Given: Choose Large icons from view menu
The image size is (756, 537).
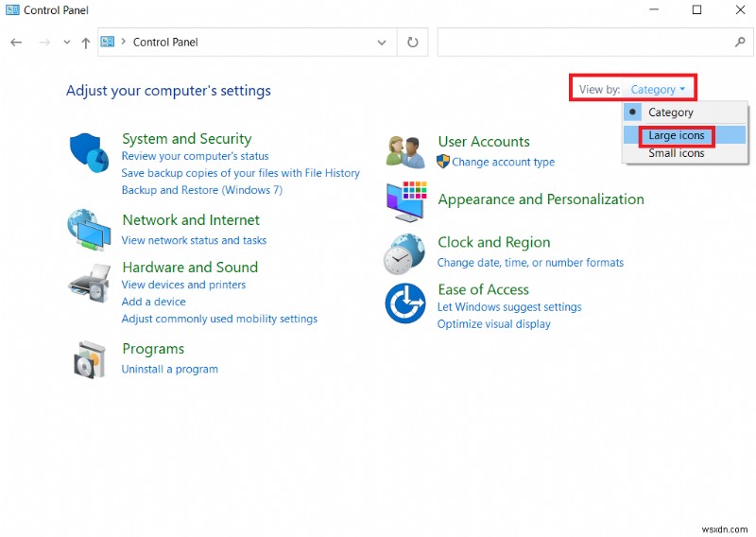Looking at the screenshot, I should click(x=677, y=135).
